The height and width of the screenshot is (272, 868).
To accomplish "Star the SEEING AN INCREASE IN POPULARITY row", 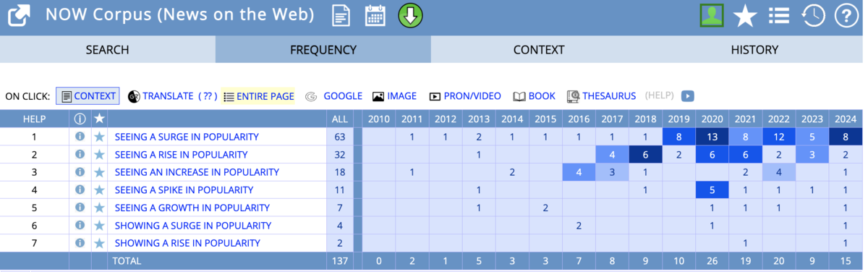I will [99, 172].
